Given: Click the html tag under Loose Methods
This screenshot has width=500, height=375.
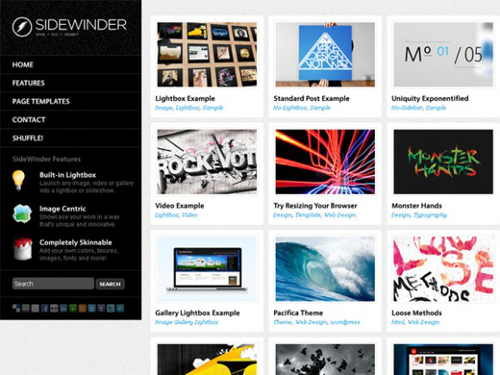Looking at the screenshot, I should click(398, 322).
